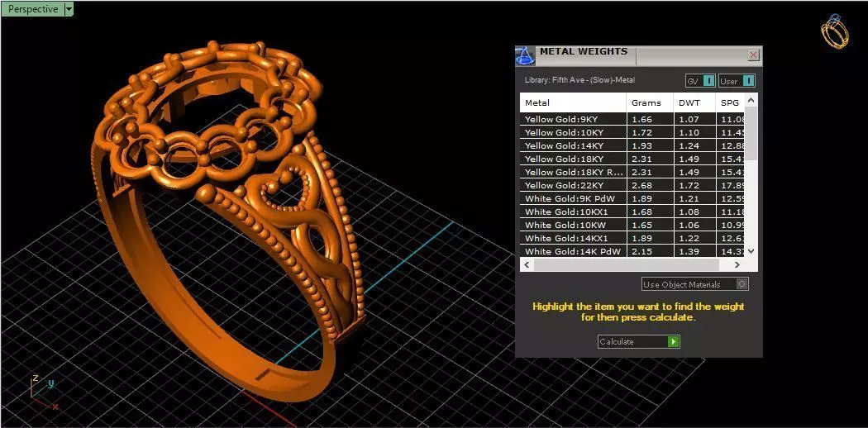Select the White Gold:14KX1 row
This screenshot has height=428, width=868.
632,238
